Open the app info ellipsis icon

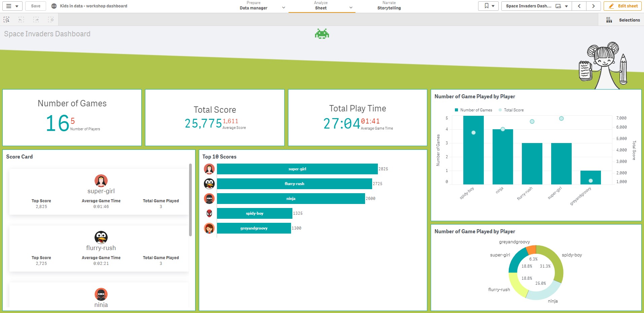coord(54,6)
